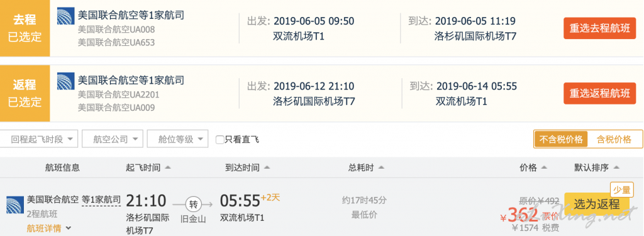
Task: Check the 只看直飞 checkbox
Action: 219,139
